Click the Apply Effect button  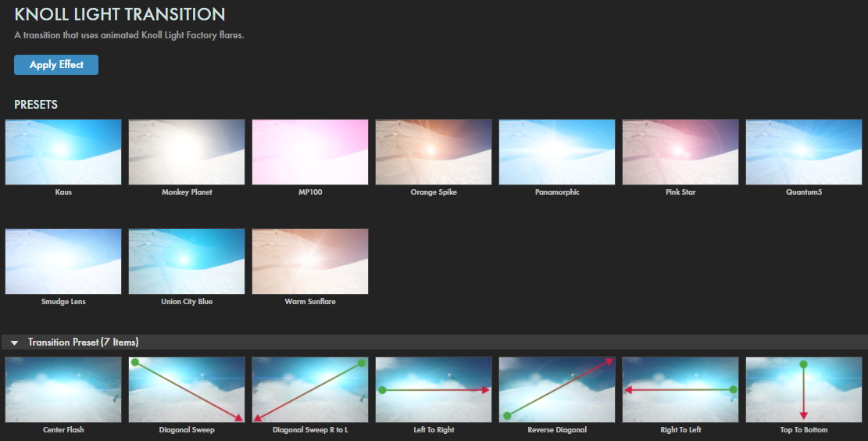56,65
